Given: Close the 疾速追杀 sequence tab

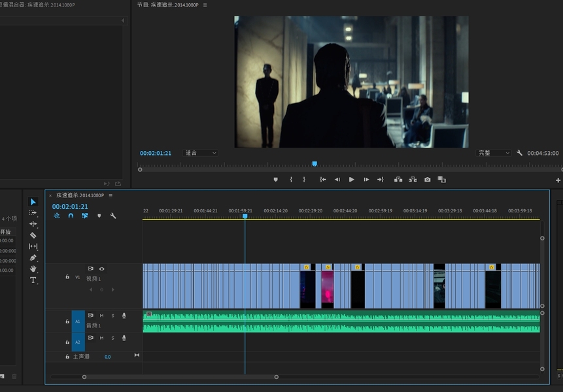Looking at the screenshot, I should 50,195.
